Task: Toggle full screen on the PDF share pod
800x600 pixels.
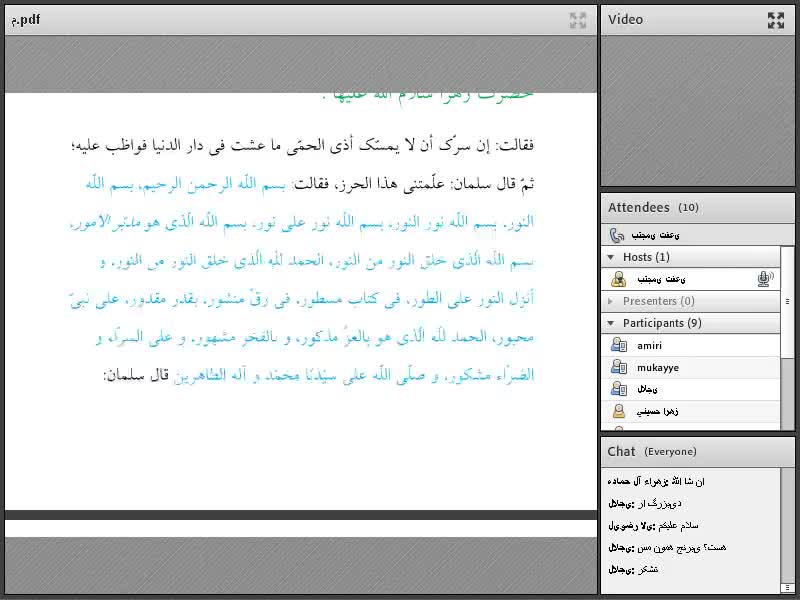Action: tap(578, 19)
